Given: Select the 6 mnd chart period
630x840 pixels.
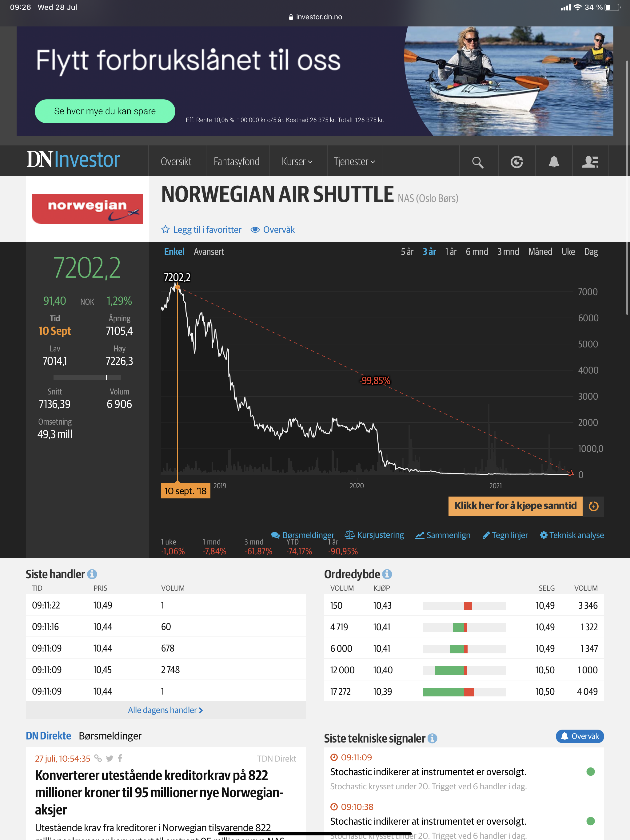Looking at the screenshot, I should [x=477, y=252].
